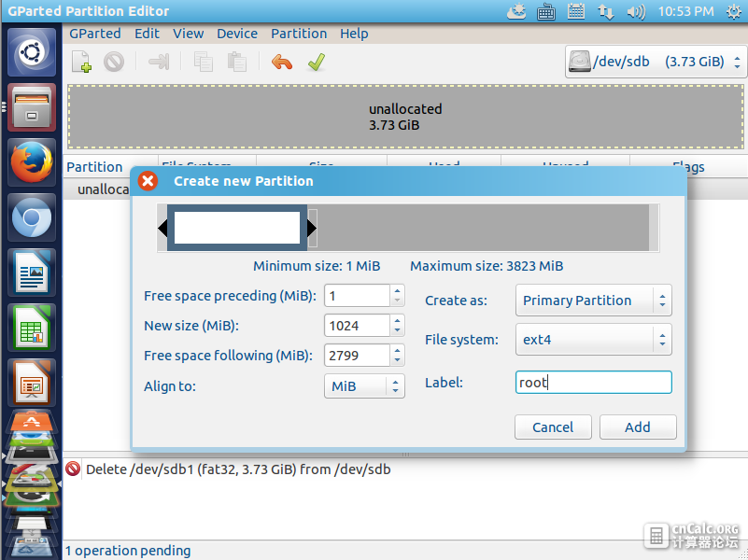This screenshot has width=748, height=560.
Task: Click the right handle of partition size slider
Action: pyautogui.click(x=312, y=229)
